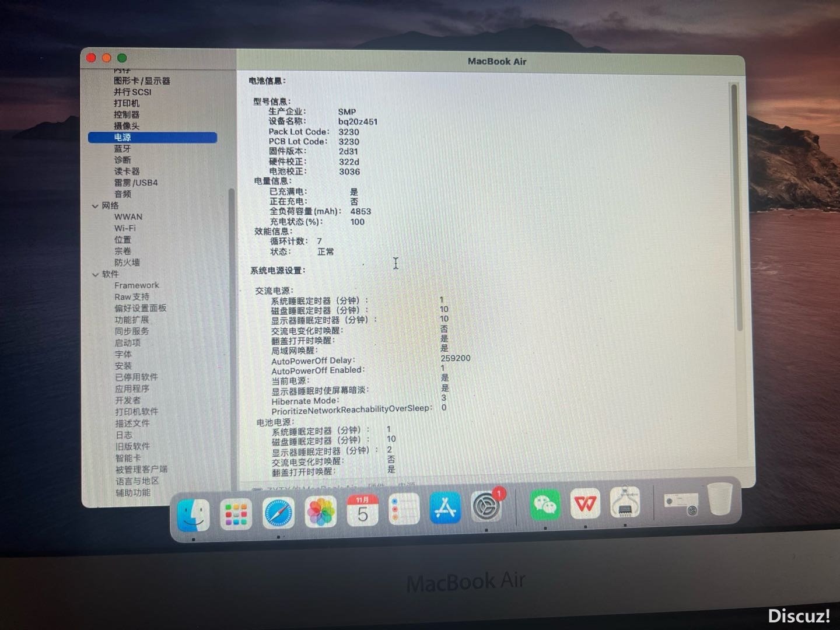This screenshot has height=630, width=840.
Task: Select 被管理客户端 in sidebar
Action: pos(141,469)
